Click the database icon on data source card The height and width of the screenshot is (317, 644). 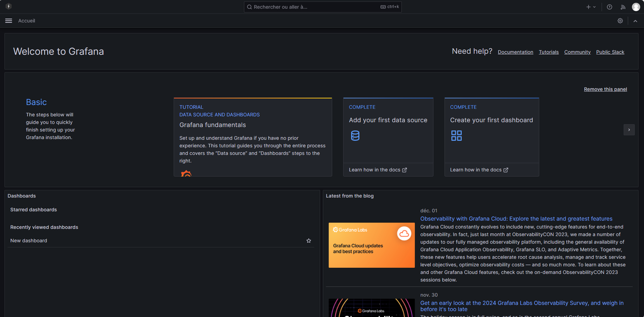coord(355,136)
